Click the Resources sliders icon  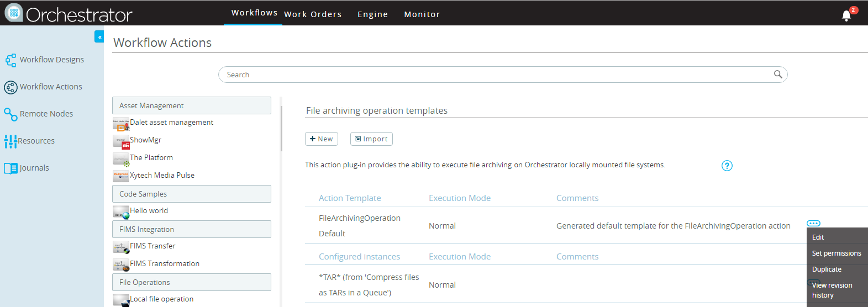(10, 141)
